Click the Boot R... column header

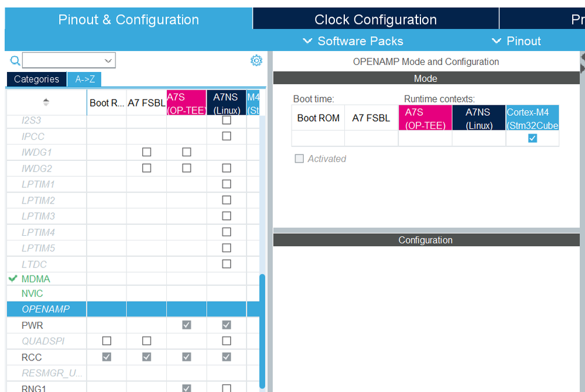pos(107,103)
